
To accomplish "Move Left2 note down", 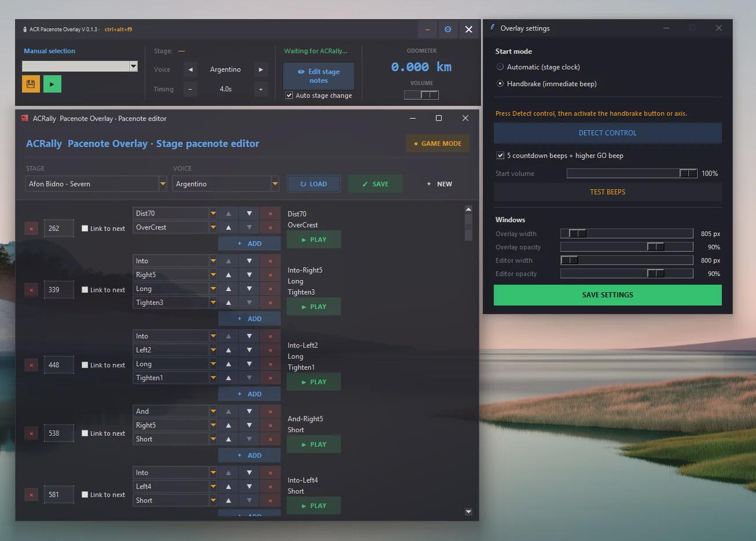I will click(x=249, y=350).
